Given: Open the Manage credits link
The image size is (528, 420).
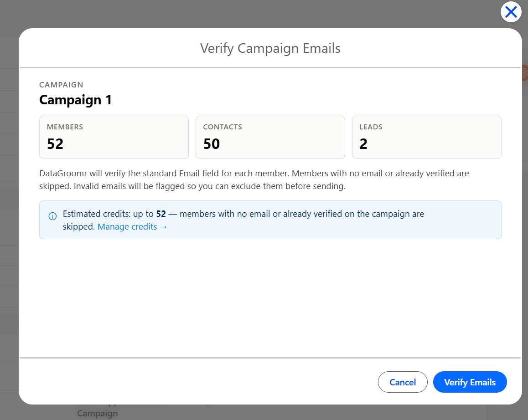Looking at the screenshot, I should (x=132, y=227).
